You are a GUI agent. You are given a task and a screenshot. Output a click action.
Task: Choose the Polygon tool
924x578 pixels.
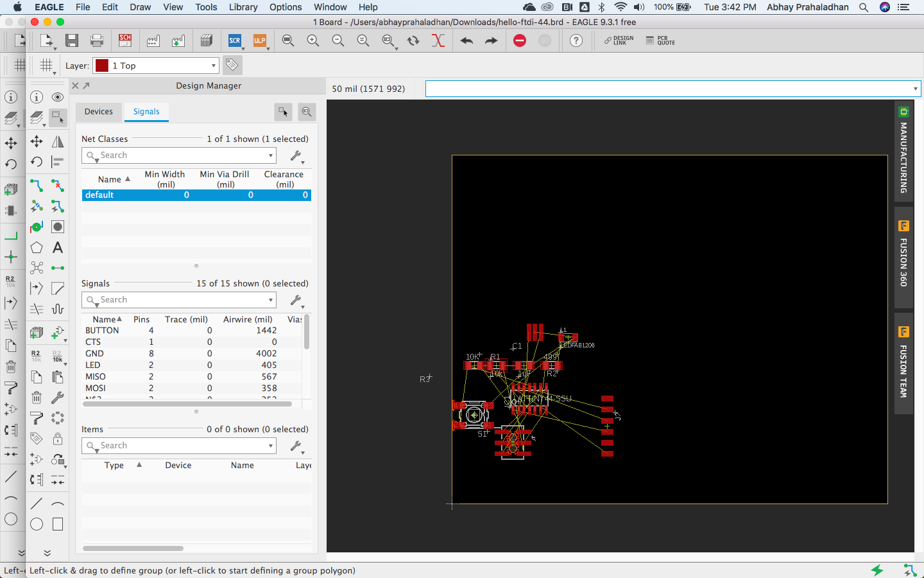pos(37,248)
